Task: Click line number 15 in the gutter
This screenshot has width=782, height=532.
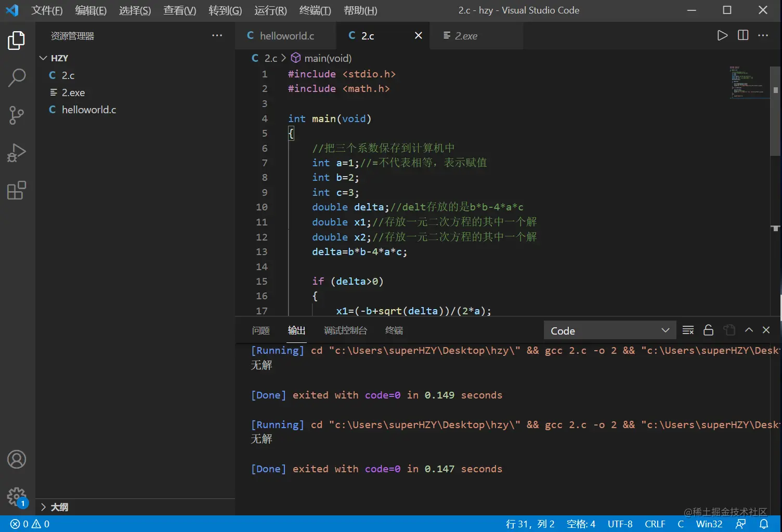Action: tap(262, 281)
